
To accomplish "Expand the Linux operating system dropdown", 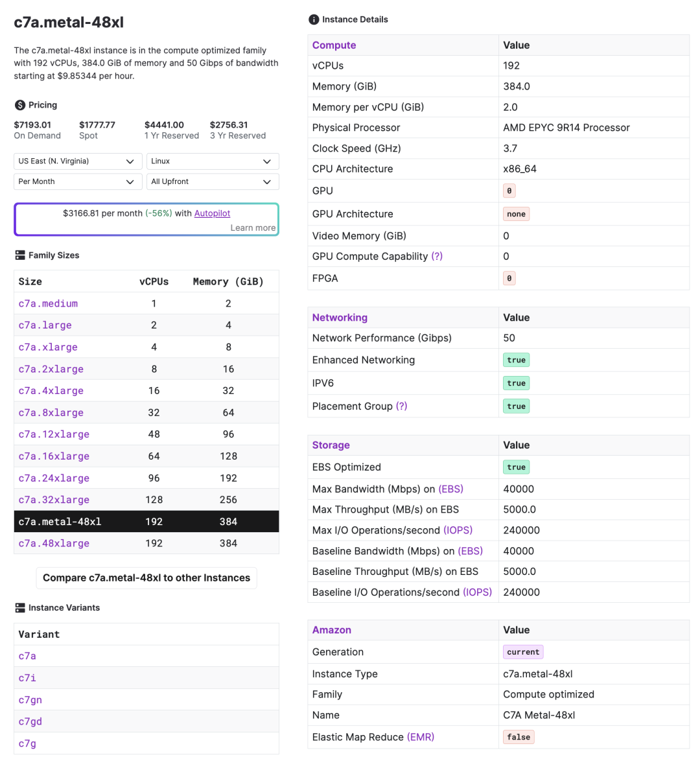I will pos(213,161).
